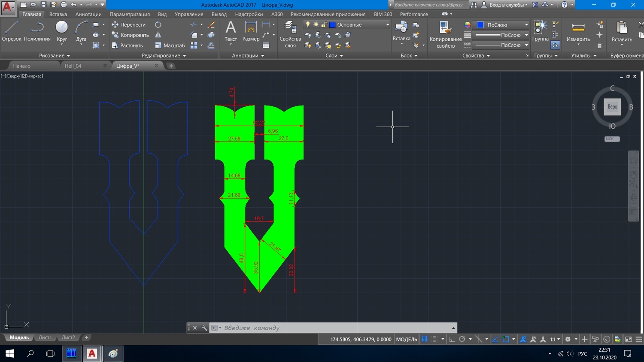The height and width of the screenshot is (362, 644).
Task: Click the Верх face on the ViewCube
Action: (x=612, y=107)
